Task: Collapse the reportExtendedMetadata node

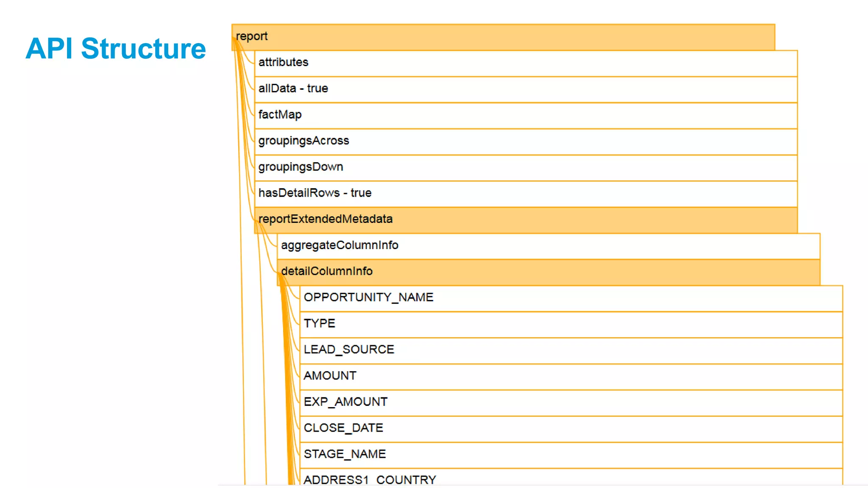Action: (x=526, y=220)
